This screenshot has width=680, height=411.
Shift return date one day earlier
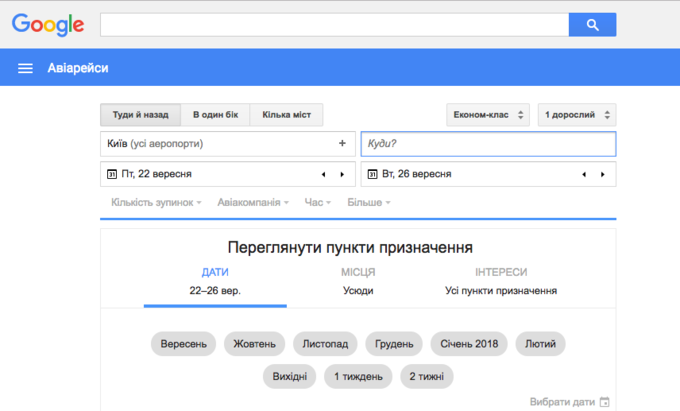pyautogui.click(x=584, y=174)
